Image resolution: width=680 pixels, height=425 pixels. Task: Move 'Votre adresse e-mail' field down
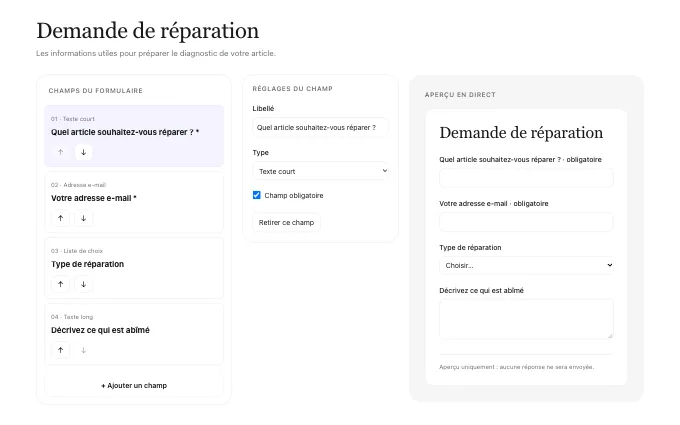tap(83, 218)
